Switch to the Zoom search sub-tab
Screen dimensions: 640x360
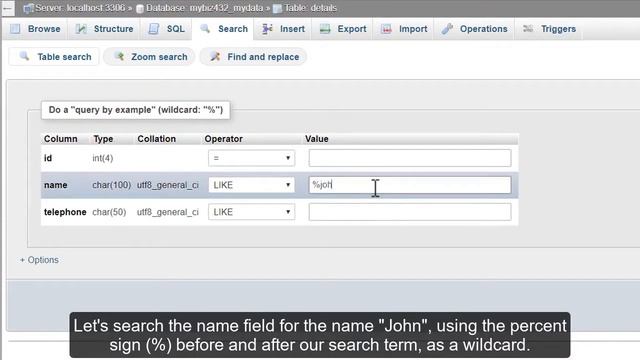pyautogui.click(x=149, y=57)
